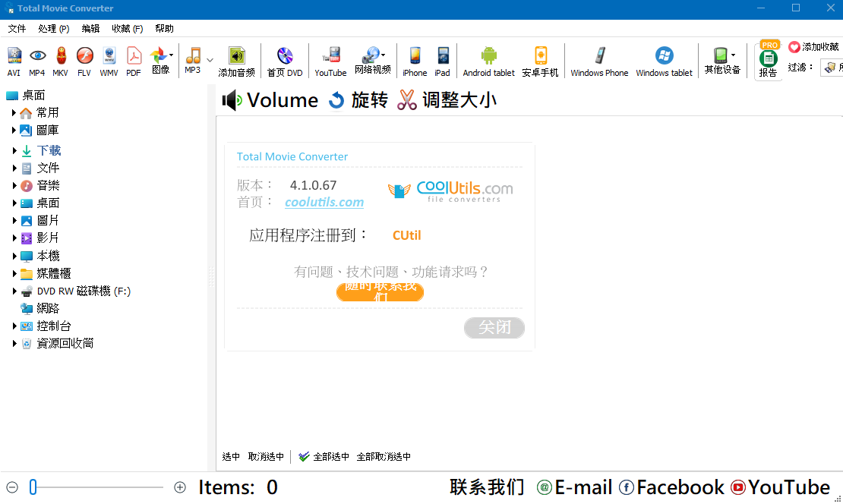843x504 pixels.
Task: Click 取消选中 to uncheck item
Action: [x=266, y=457]
